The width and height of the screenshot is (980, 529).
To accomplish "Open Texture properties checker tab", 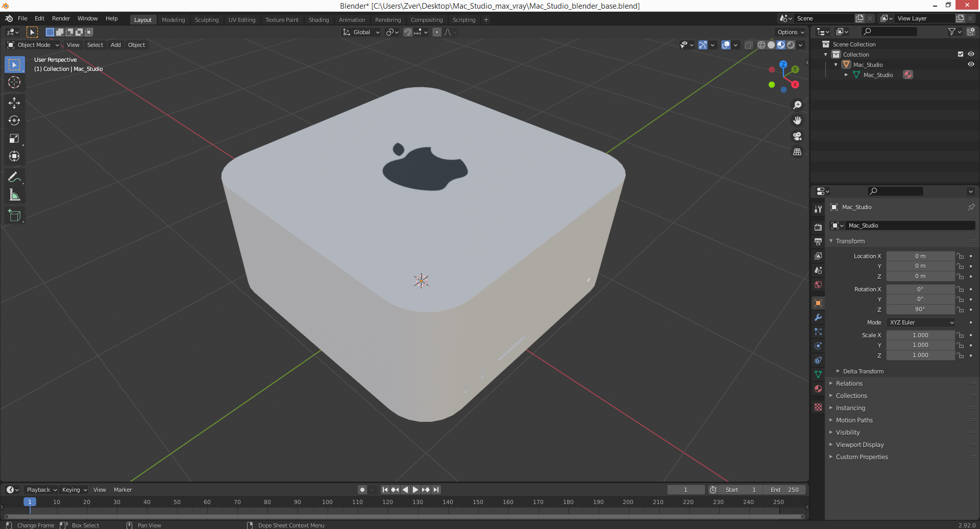I will [818, 407].
